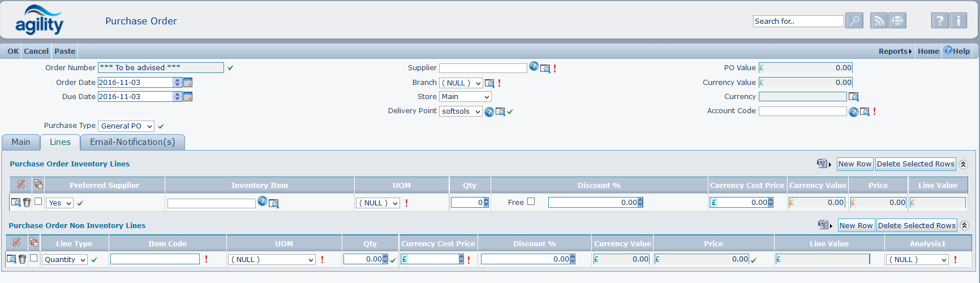Screen dimensions: 980x283
Task: Select the inventory line row checkbox
Action: pyautogui.click(x=38, y=201)
